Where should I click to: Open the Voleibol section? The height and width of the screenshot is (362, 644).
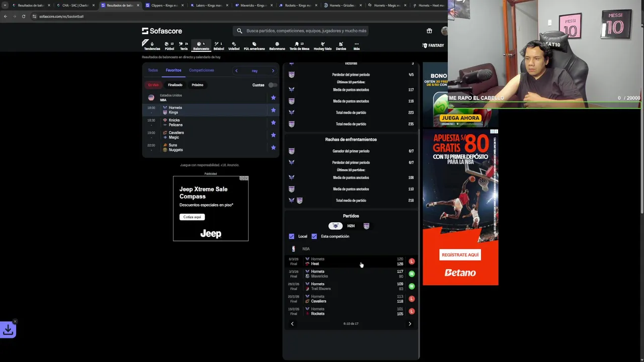tap(234, 46)
